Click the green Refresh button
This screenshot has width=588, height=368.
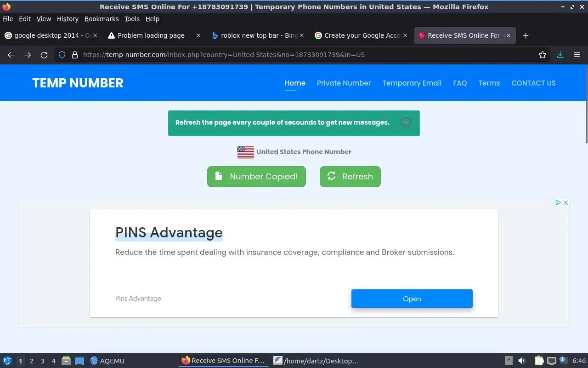click(x=350, y=177)
